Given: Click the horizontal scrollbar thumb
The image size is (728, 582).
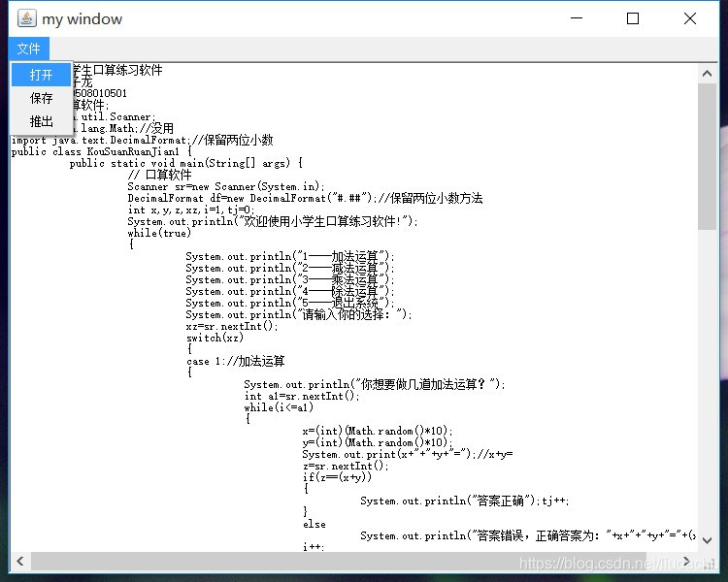Looking at the screenshot, I should pos(339,561).
